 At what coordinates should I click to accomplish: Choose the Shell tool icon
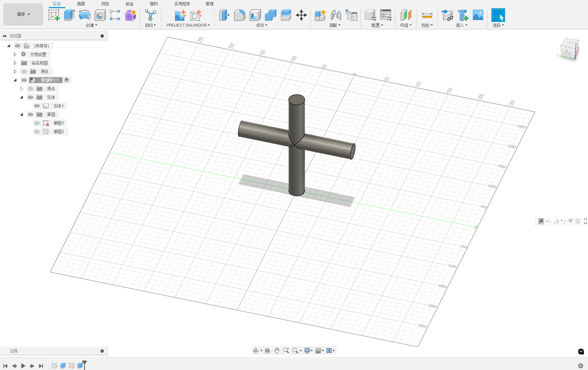coord(255,15)
